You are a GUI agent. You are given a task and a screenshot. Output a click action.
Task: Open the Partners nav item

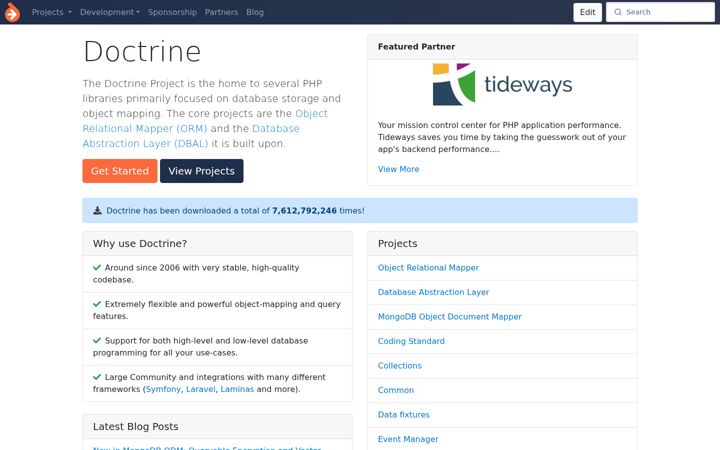pos(221,12)
